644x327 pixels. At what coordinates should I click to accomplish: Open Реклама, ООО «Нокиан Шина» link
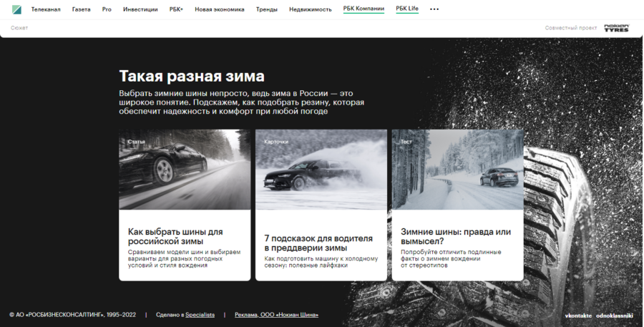click(276, 315)
